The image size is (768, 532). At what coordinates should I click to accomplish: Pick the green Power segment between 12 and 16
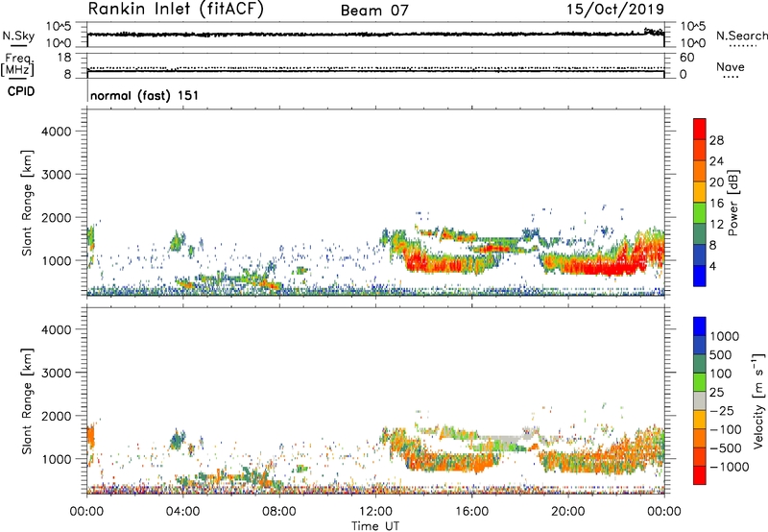click(x=700, y=212)
